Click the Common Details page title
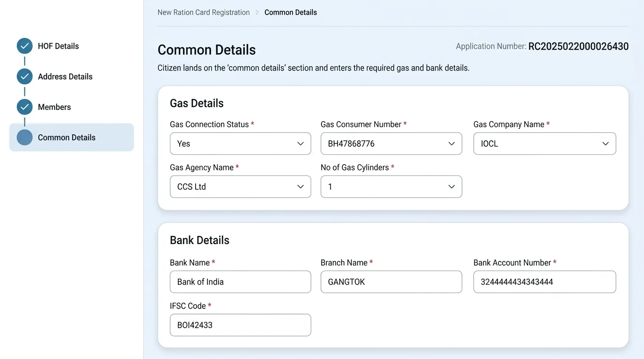The height and width of the screenshot is (359, 644). pos(206,50)
